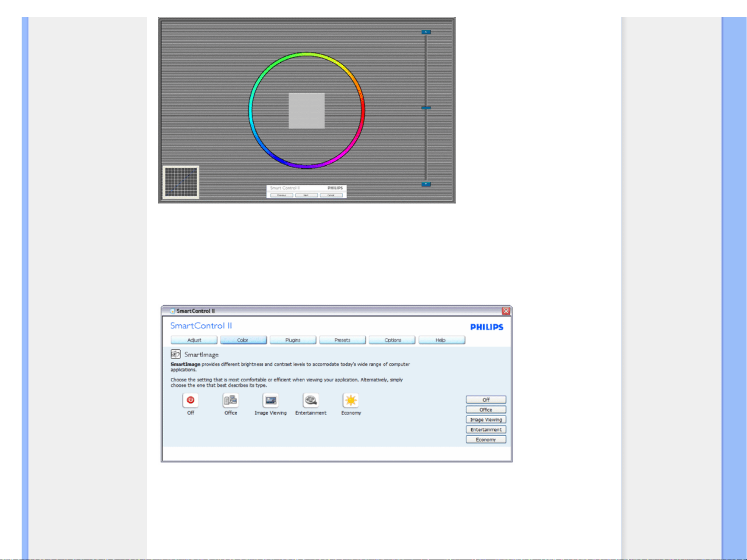
Task: Click the SmartImage section header icon
Action: click(x=176, y=354)
